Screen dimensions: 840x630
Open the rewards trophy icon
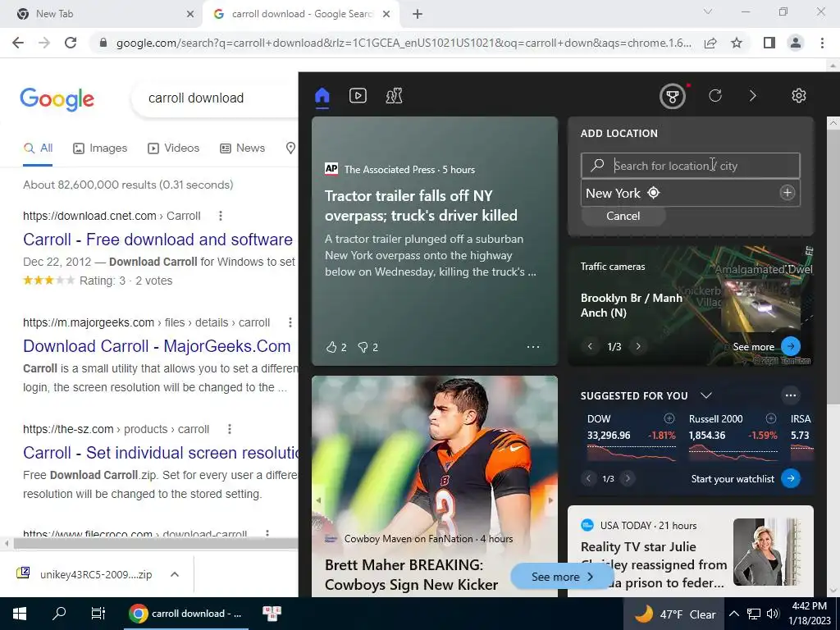coord(673,97)
